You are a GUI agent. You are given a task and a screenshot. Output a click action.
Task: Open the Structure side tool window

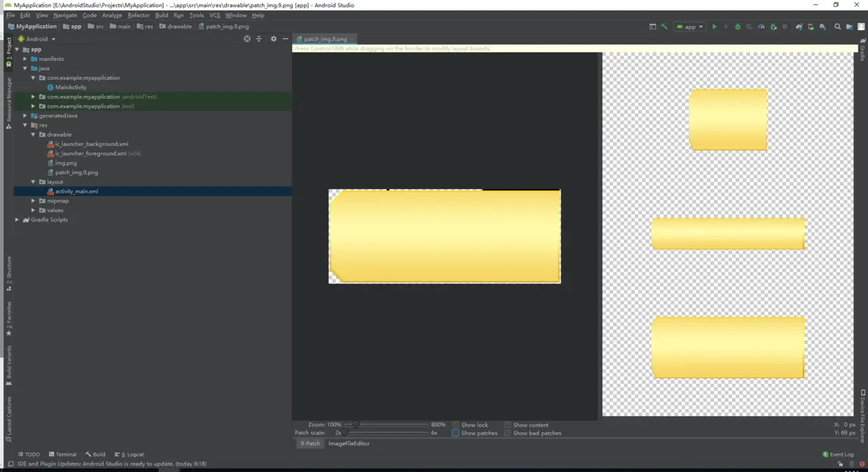point(8,274)
